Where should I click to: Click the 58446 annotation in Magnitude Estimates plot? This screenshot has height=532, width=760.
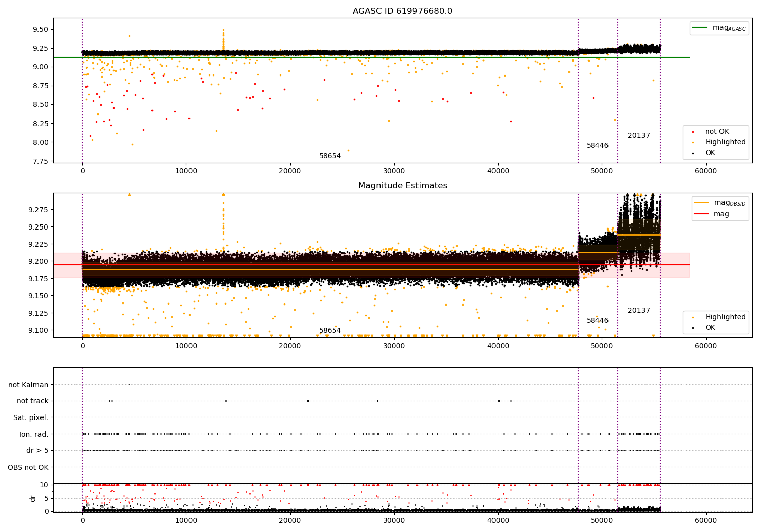tap(597, 321)
